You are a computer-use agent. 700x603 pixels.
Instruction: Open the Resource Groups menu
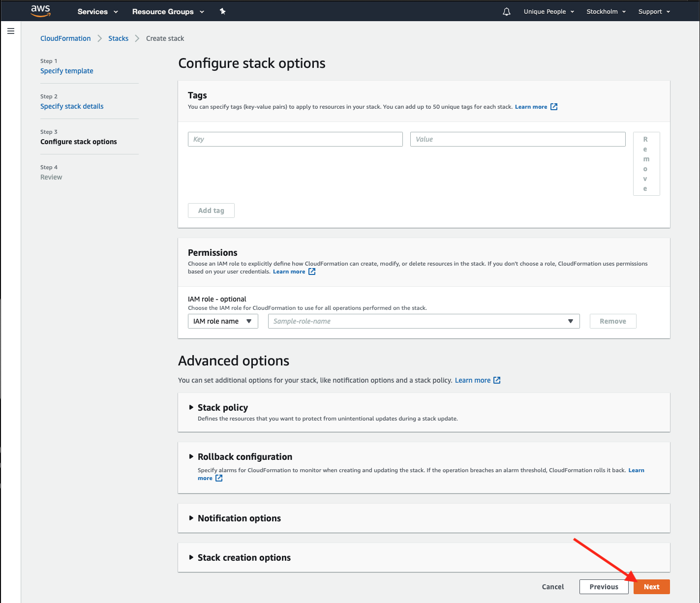click(168, 12)
